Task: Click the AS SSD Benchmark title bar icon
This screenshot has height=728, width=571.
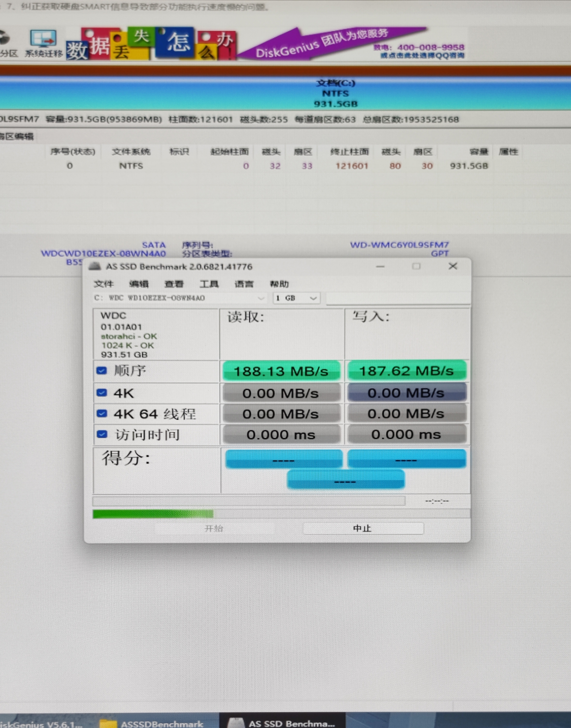Action: coord(95,266)
